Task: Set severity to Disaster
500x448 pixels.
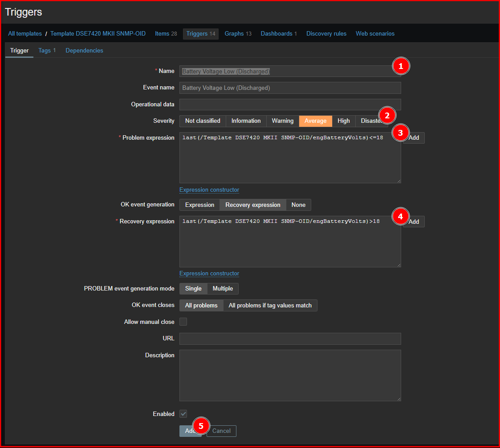Action: pos(371,121)
